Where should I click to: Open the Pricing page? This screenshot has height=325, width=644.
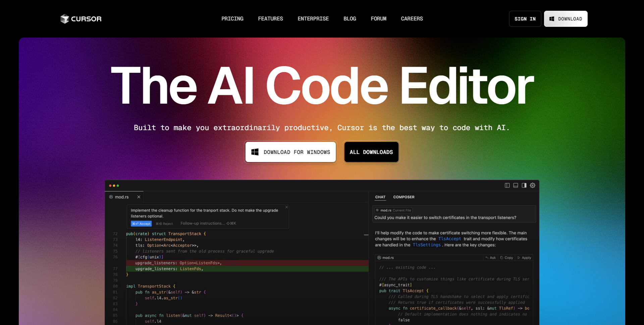click(x=232, y=19)
